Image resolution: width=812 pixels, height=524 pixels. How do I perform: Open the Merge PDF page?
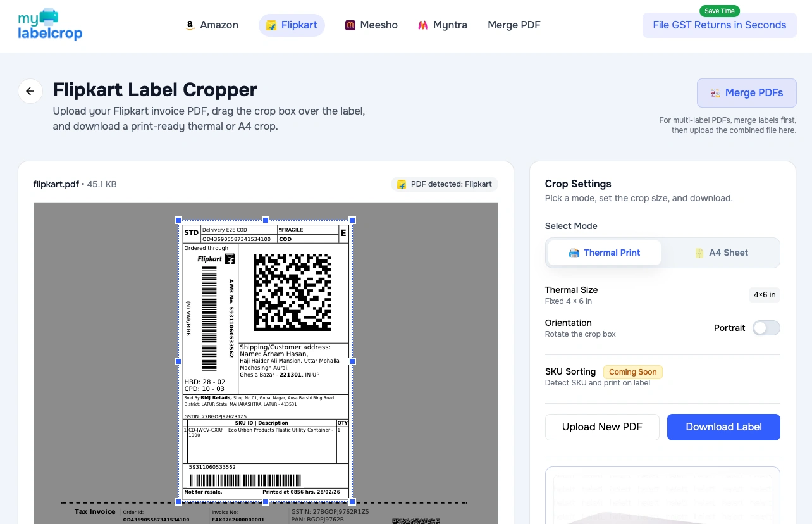tap(514, 25)
